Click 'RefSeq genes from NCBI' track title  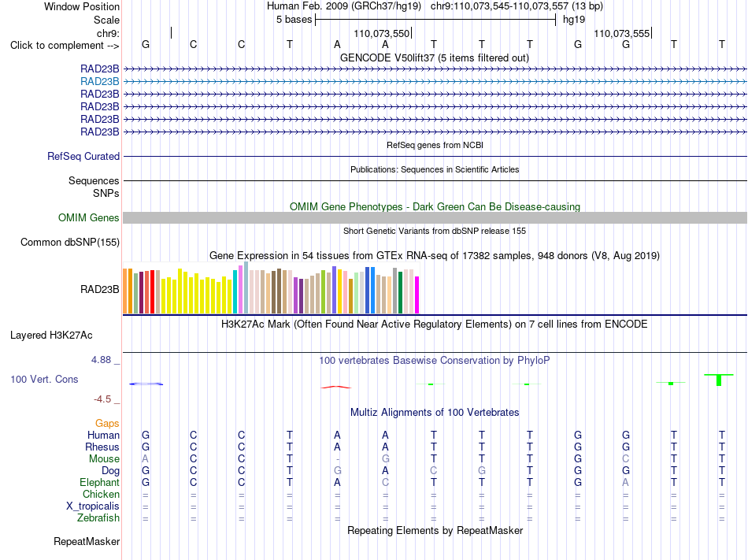[x=435, y=145]
